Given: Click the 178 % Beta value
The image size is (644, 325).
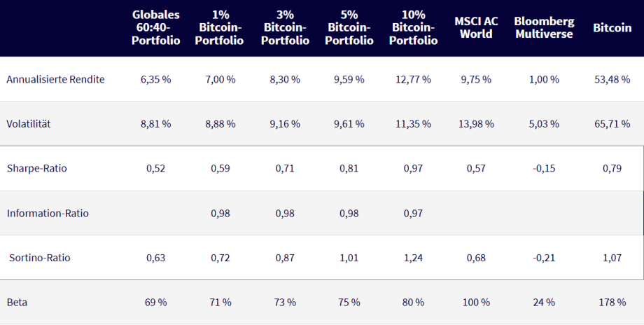Looking at the screenshot, I should click(x=612, y=303).
